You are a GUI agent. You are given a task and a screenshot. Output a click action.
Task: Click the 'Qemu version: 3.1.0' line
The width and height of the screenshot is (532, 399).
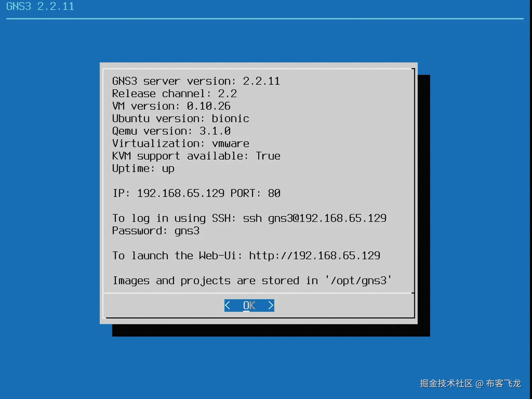pyautogui.click(x=171, y=131)
